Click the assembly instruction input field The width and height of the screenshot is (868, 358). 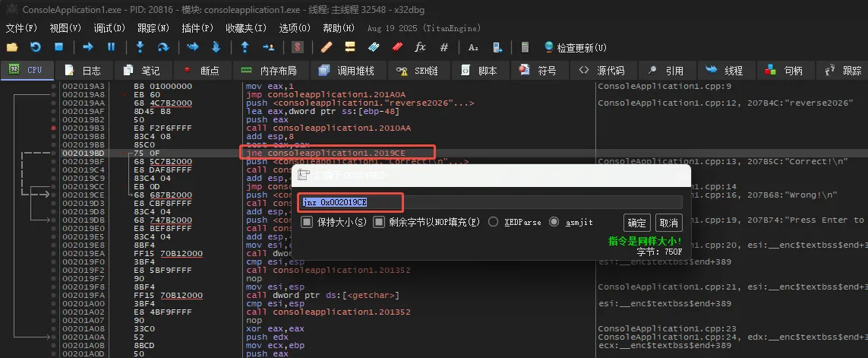pos(491,202)
